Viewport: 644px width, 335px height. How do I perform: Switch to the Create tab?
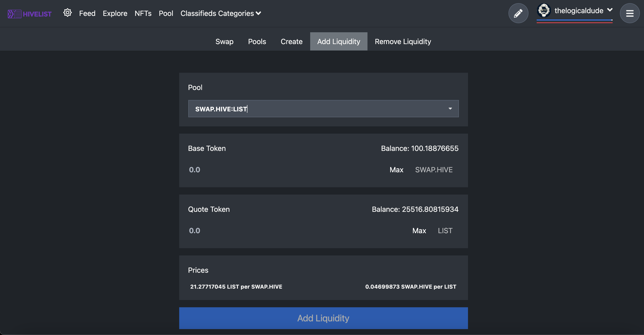coord(292,41)
